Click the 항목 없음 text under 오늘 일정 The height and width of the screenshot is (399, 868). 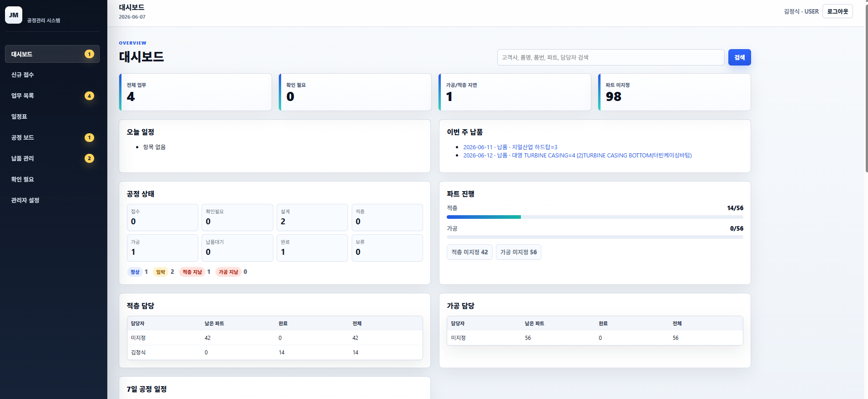(x=154, y=147)
